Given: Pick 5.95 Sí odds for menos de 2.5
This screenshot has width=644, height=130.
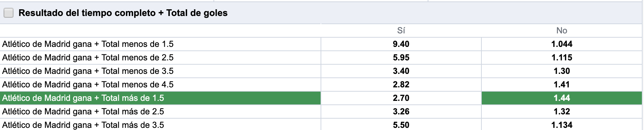Looking at the screenshot, I should coord(401,58).
